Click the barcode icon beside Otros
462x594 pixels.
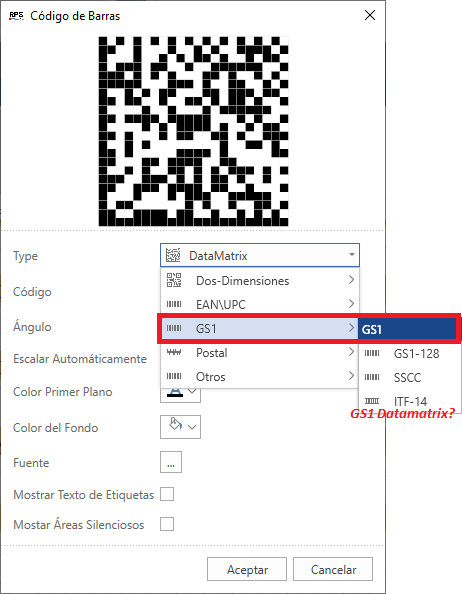(x=174, y=376)
